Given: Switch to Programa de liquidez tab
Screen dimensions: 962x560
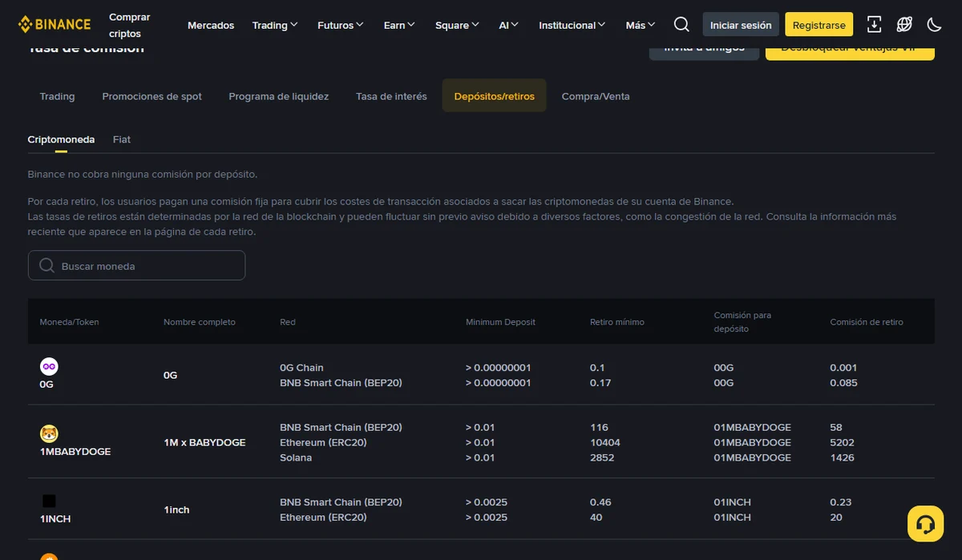Looking at the screenshot, I should [x=279, y=96].
